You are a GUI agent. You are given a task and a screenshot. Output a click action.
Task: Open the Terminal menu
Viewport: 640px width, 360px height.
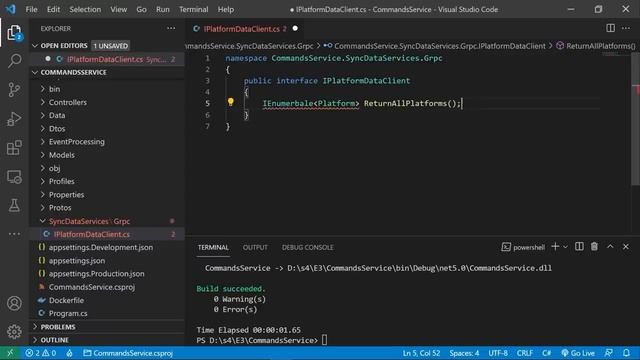coord(193,9)
